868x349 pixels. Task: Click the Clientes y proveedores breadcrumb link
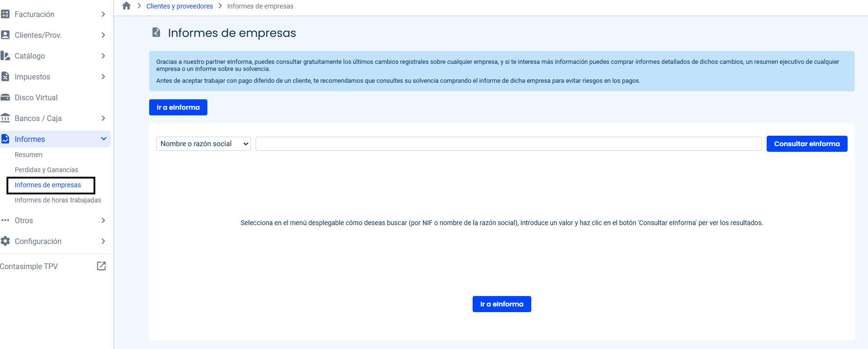click(x=179, y=6)
